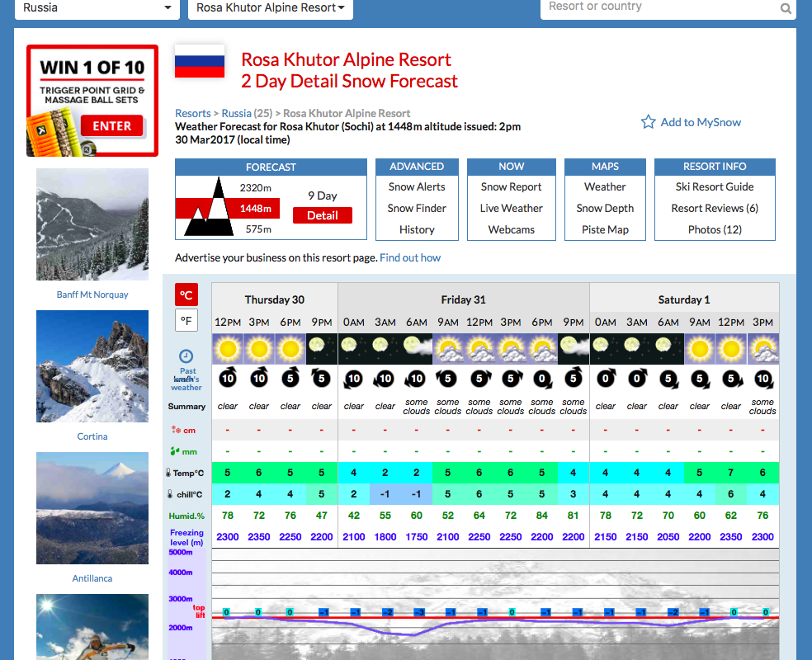Click the search magnifier icon
The image size is (812, 660).
(x=786, y=9)
